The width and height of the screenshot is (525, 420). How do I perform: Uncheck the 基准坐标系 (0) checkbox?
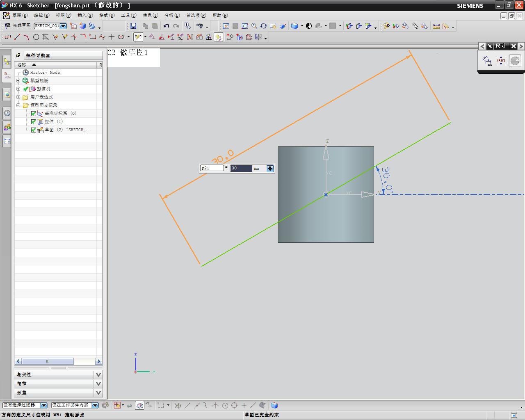click(34, 114)
